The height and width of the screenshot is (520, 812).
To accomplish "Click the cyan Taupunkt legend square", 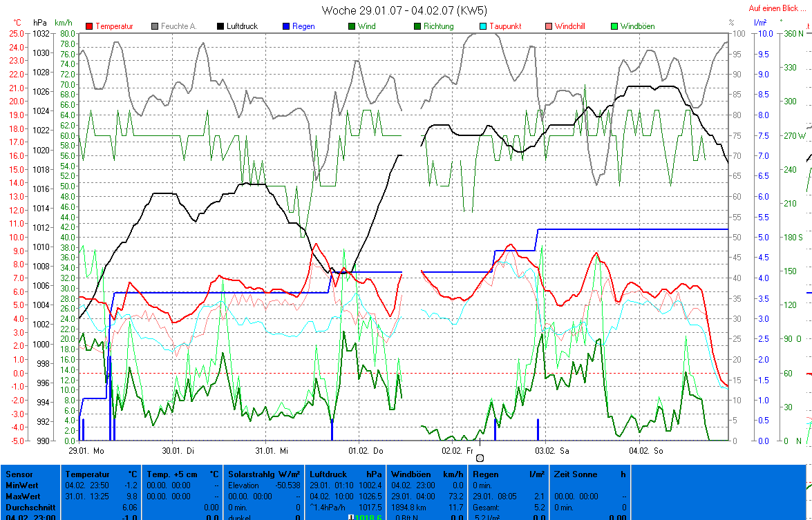I will (483, 26).
